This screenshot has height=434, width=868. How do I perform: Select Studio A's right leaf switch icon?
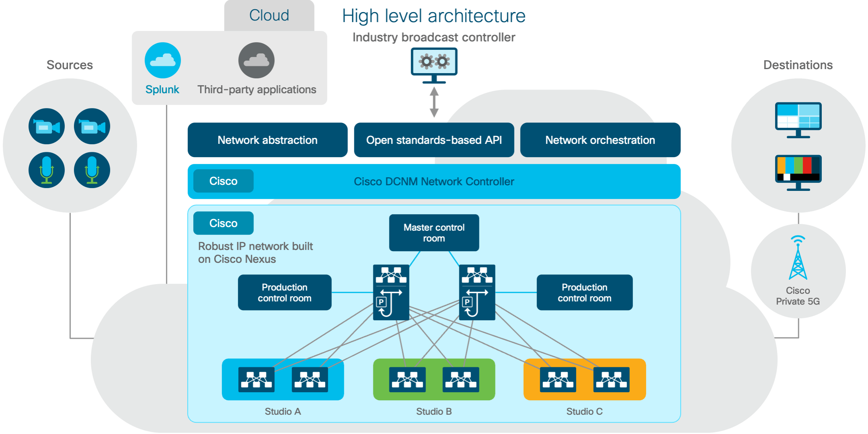pos(310,379)
